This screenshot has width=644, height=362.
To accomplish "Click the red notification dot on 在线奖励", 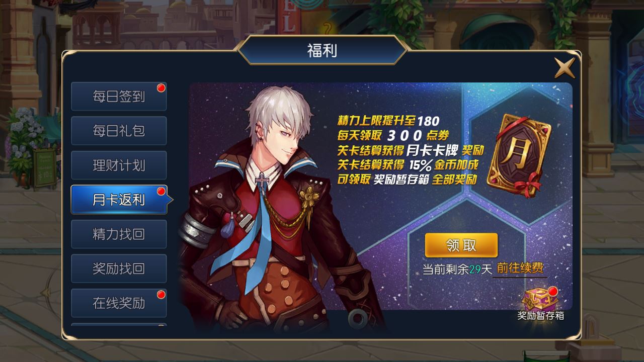I will 161,295.
